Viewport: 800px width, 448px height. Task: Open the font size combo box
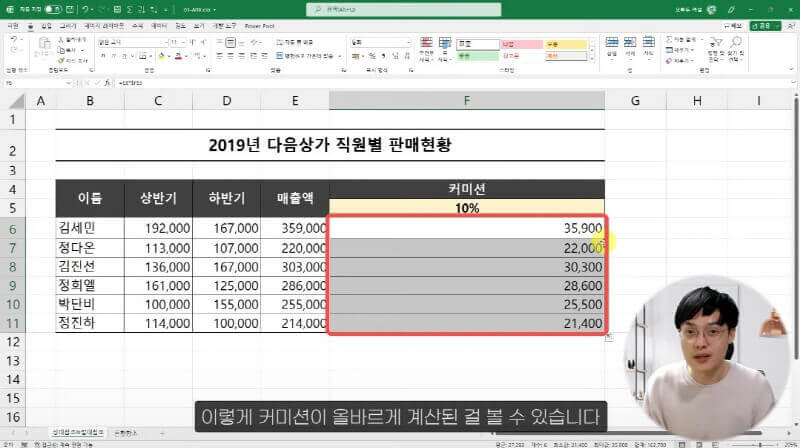click(x=177, y=42)
